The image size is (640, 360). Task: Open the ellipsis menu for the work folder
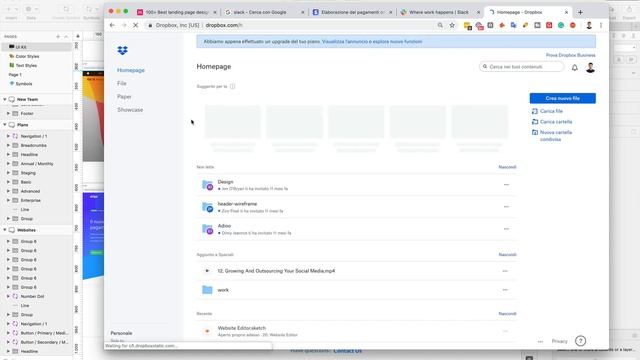505,290
